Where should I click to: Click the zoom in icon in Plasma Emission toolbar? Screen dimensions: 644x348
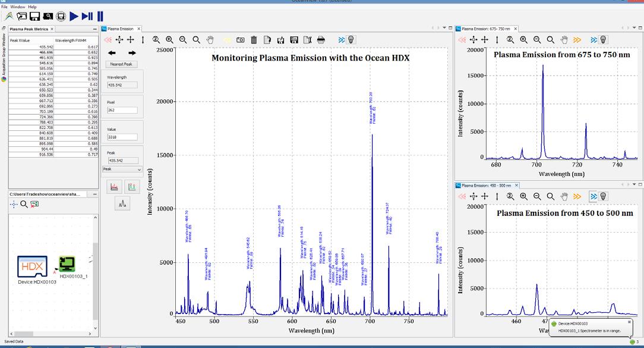170,40
